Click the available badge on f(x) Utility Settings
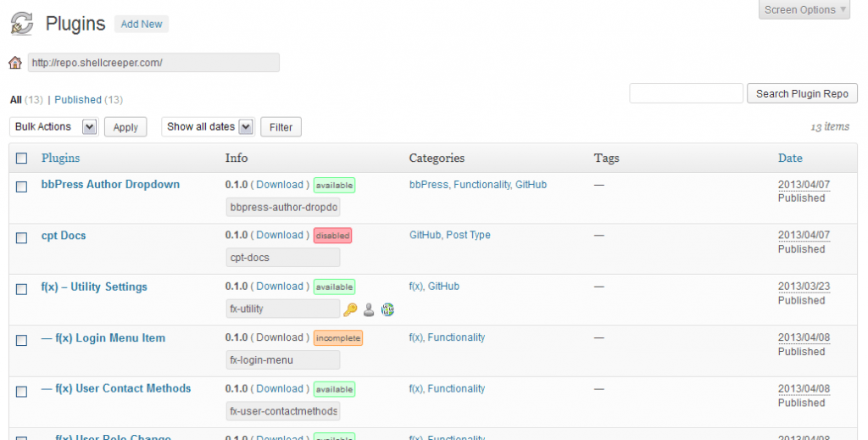This screenshot has width=868, height=440. 334,287
